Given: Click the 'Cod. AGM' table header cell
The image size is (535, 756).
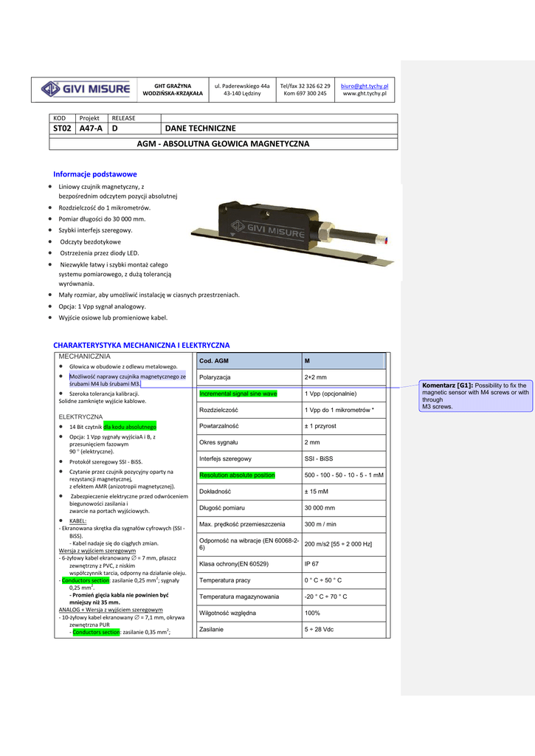Looking at the screenshot, I should coord(214,360).
